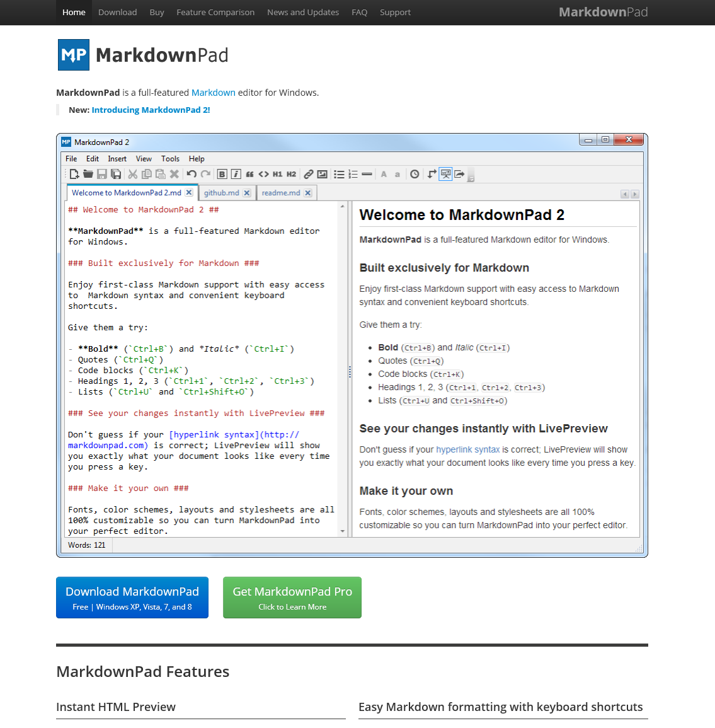
Task: Click the Cut scissors icon
Action: click(133, 174)
